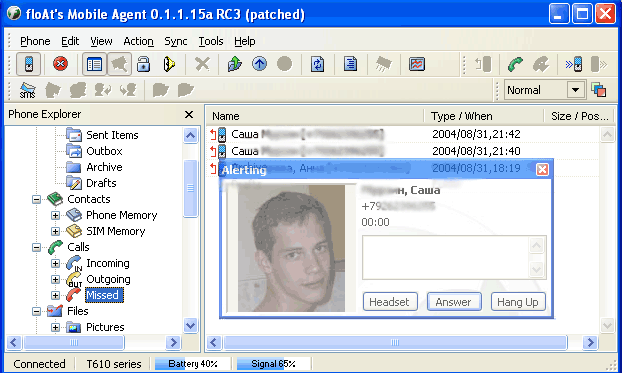The width and height of the screenshot is (622, 373).
Task: Click the blue arrows into phone icon
Action: pos(574,64)
